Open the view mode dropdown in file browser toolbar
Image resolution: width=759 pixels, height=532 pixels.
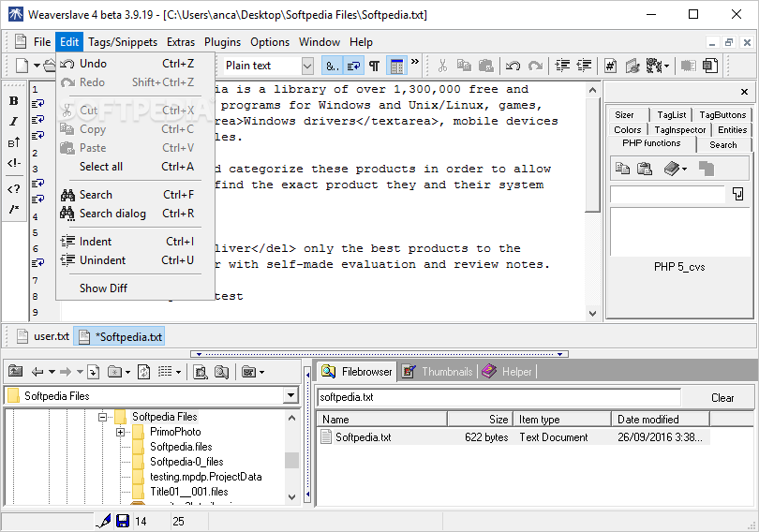(x=178, y=372)
